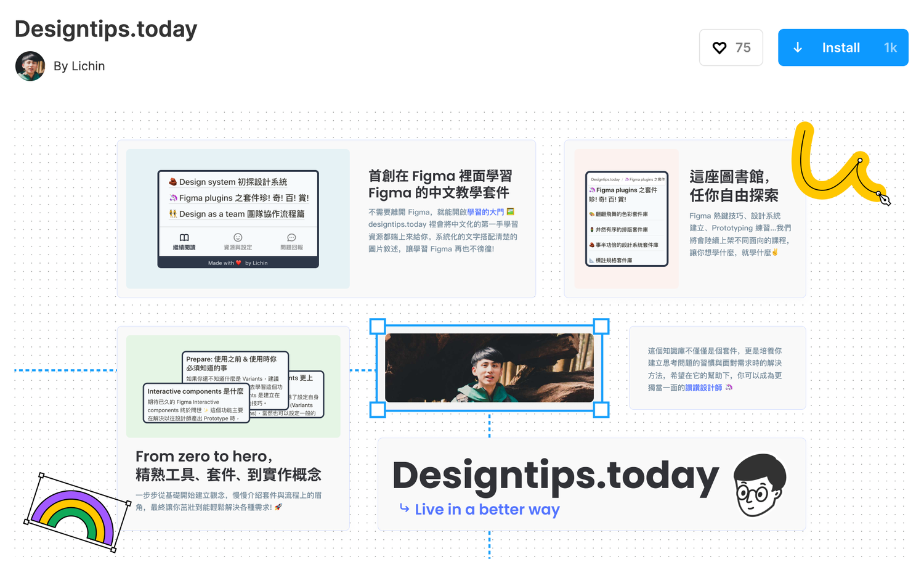
Task: Click the photo of the man in cave
Action: coord(489,368)
